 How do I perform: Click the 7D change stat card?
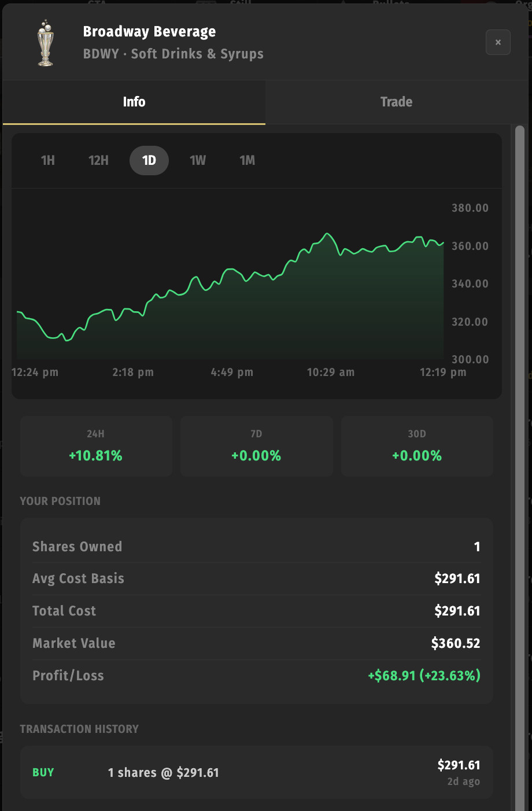pyautogui.click(x=256, y=446)
